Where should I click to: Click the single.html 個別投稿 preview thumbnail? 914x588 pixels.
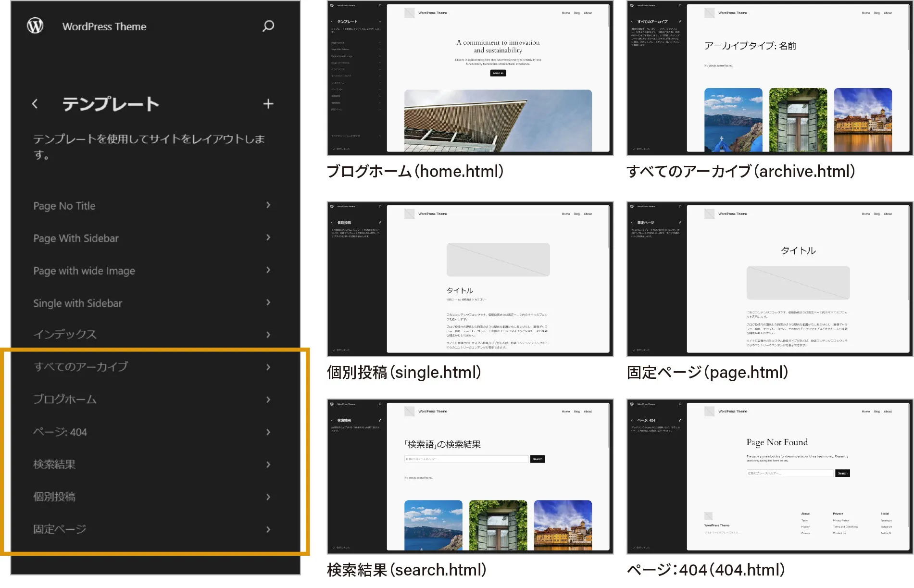[470, 279]
